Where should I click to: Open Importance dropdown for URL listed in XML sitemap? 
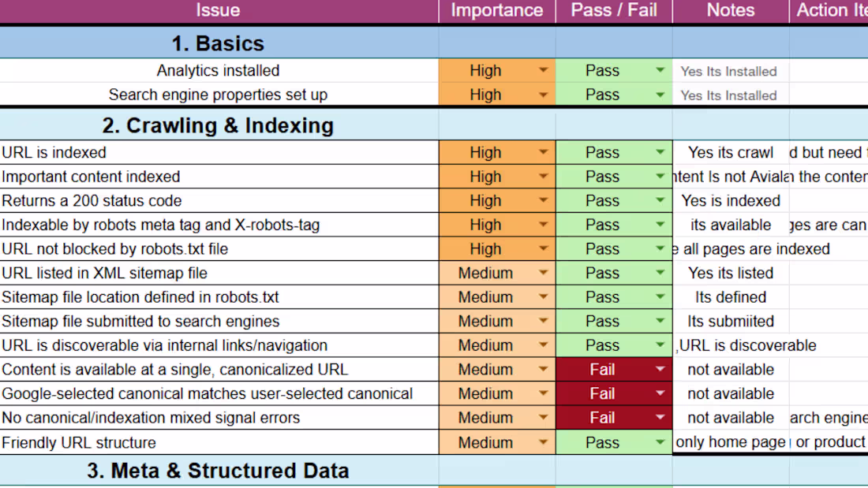click(543, 274)
